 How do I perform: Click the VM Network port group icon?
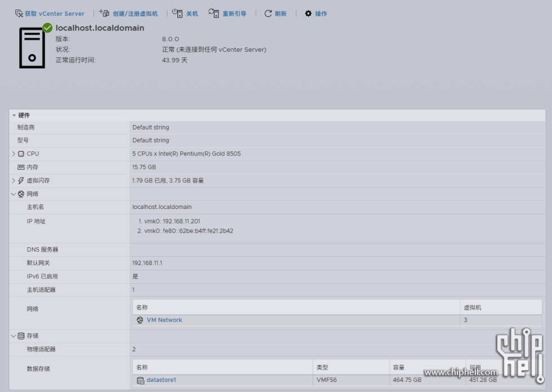click(140, 320)
